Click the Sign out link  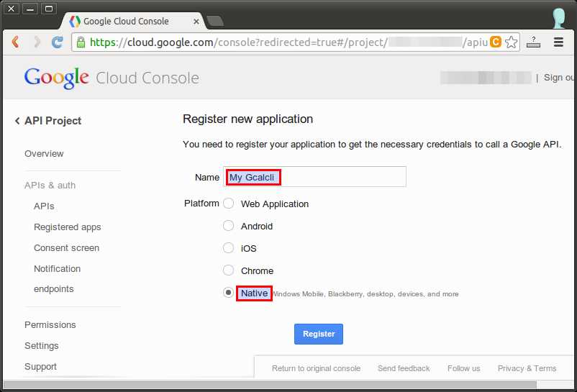tap(558, 78)
